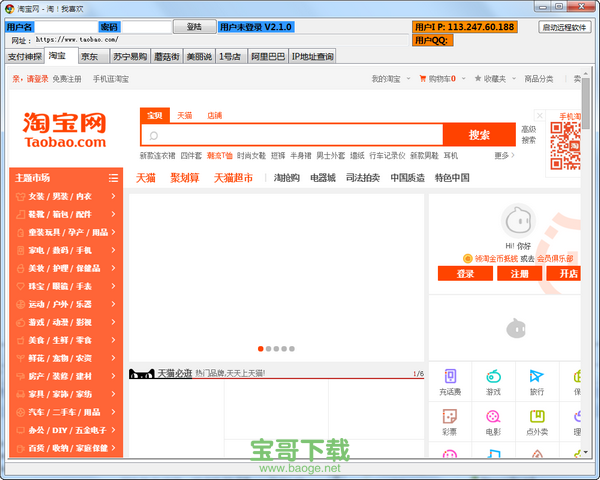Select the 店铺 search tab
The image size is (600, 480).
(215, 115)
